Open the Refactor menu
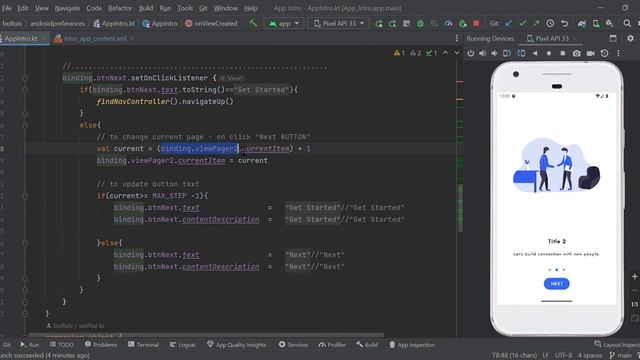The image size is (640, 360). [120, 8]
